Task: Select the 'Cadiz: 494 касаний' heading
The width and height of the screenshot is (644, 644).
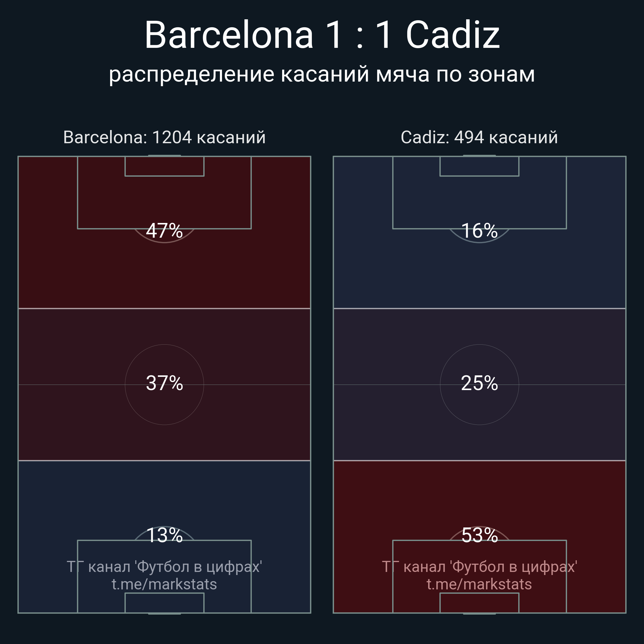Action: pyautogui.click(x=479, y=137)
